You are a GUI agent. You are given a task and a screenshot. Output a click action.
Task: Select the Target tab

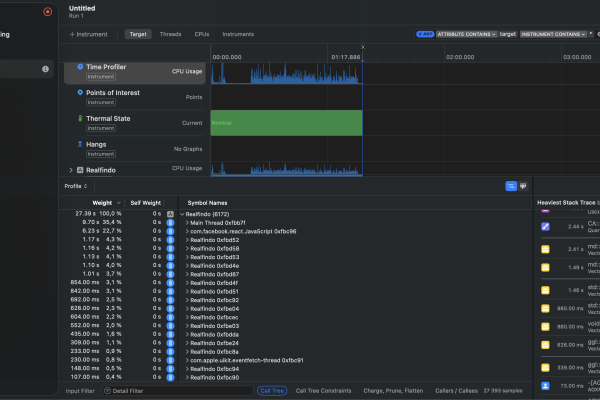(138, 34)
